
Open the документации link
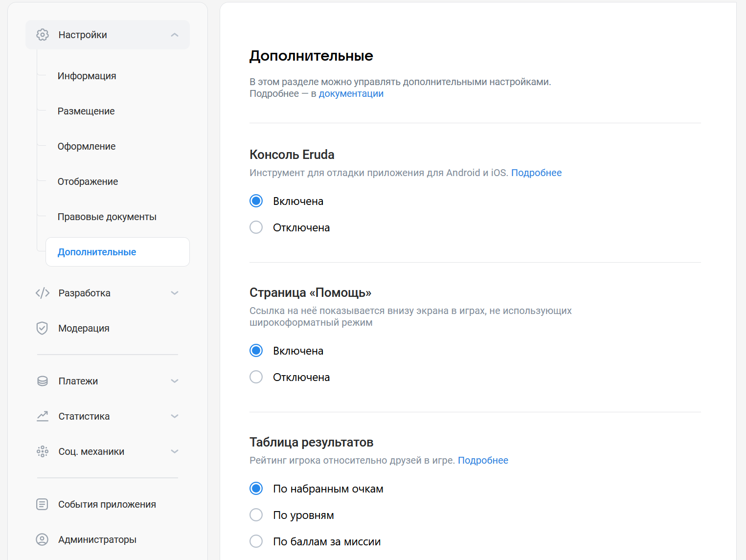click(x=351, y=93)
